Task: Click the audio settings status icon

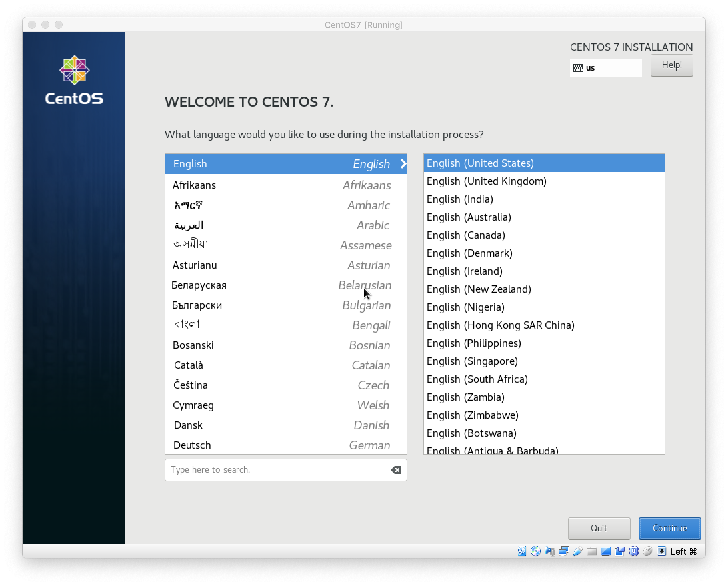Action: [550, 551]
